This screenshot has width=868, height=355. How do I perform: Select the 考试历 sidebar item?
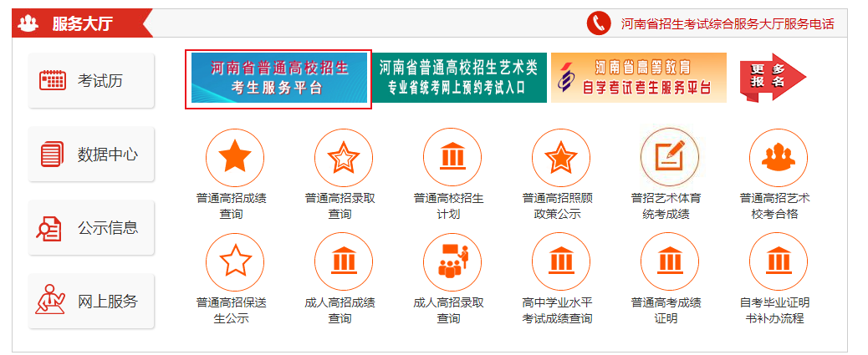(x=92, y=81)
